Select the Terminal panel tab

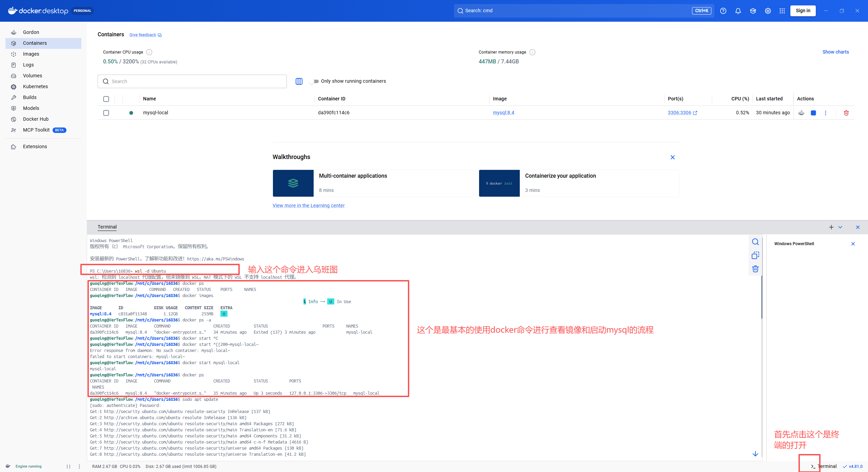pyautogui.click(x=107, y=227)
